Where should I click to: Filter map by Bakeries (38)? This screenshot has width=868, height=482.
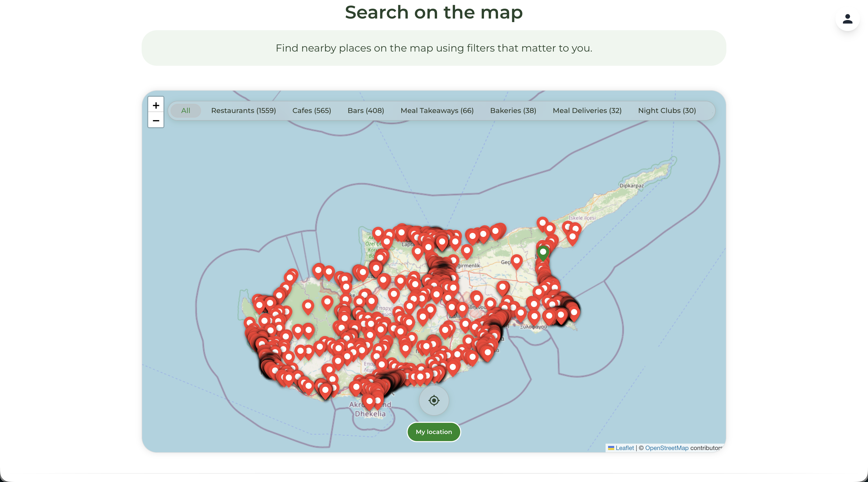[x=513, y=110]
